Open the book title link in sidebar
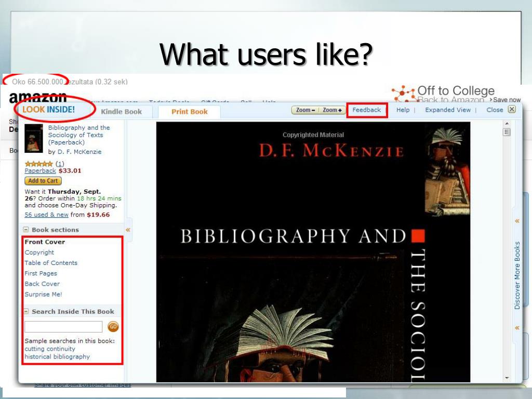 [x=79, y=135]
